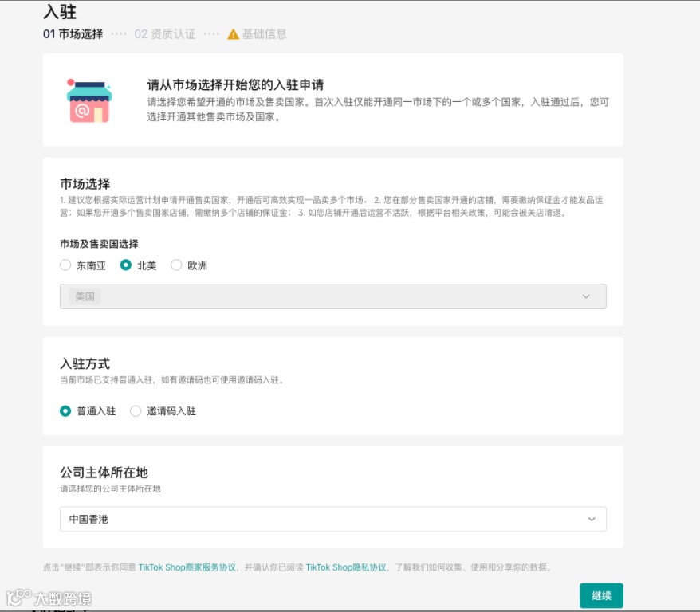Click the 市场选择 section heading

[85, 184]
